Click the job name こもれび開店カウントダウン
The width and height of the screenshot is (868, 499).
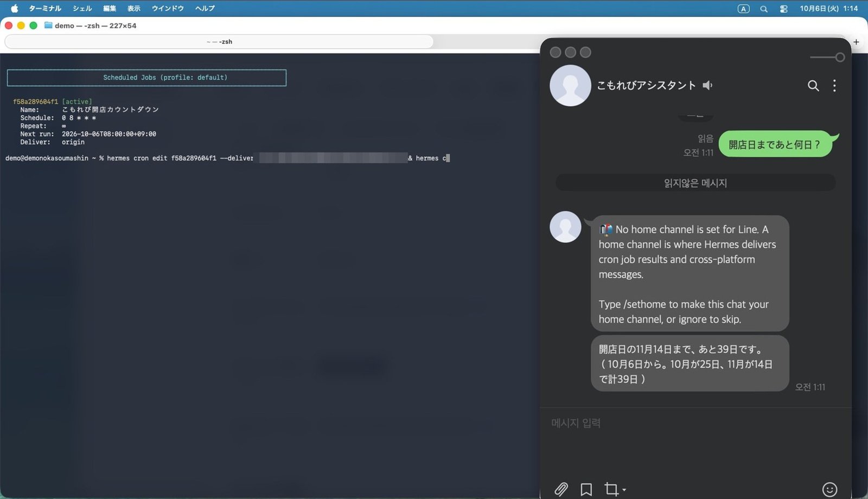coord(110,110)
